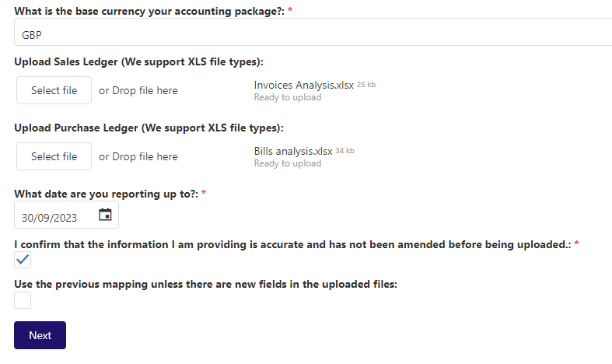Select file for the Purchase Ledger upload
The width and height of the screenshot is (612, 364).
tap(54, 156)
